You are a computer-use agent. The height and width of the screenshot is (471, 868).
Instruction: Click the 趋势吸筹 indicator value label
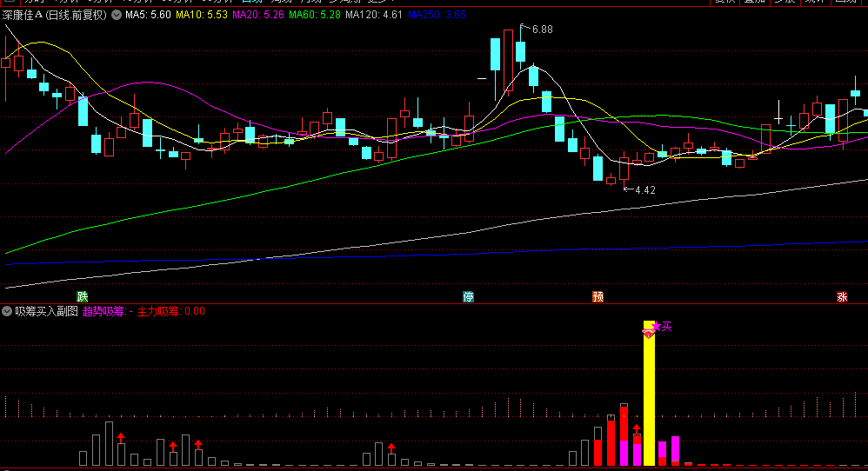[107, 311]
